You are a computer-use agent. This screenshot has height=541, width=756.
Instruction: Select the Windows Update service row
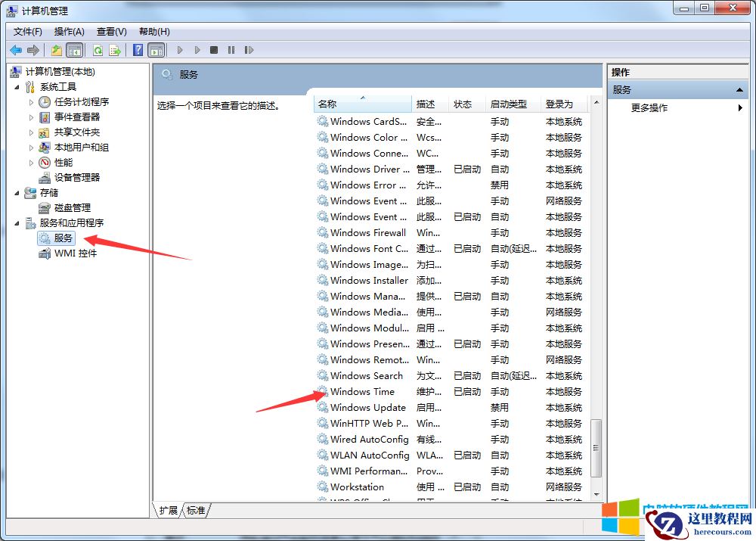[452, 407]
